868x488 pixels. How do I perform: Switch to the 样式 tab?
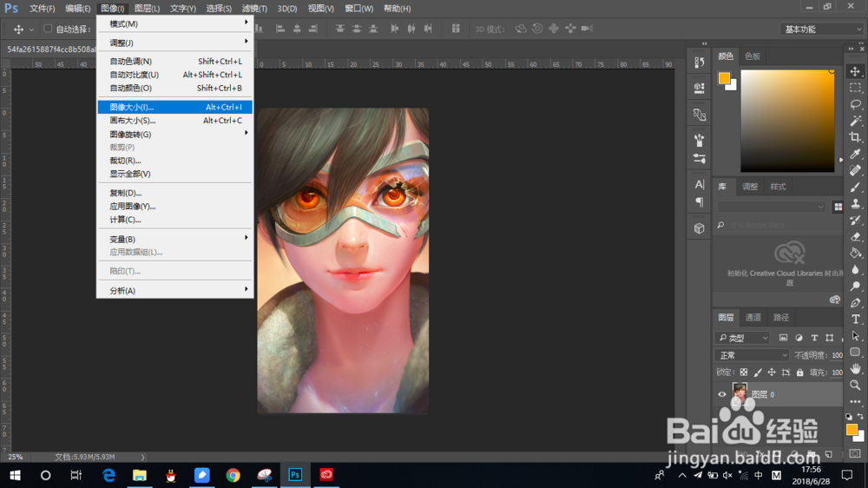[778, 187]
